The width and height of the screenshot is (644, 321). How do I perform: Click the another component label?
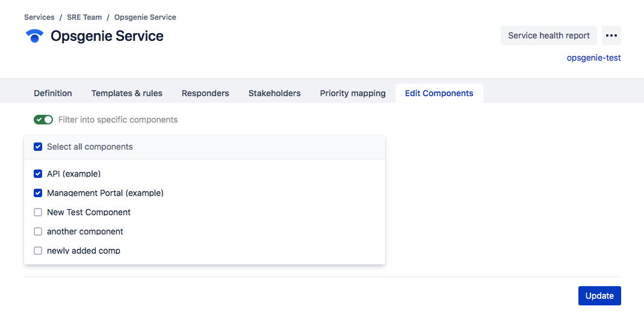click(x=85, y=231)
